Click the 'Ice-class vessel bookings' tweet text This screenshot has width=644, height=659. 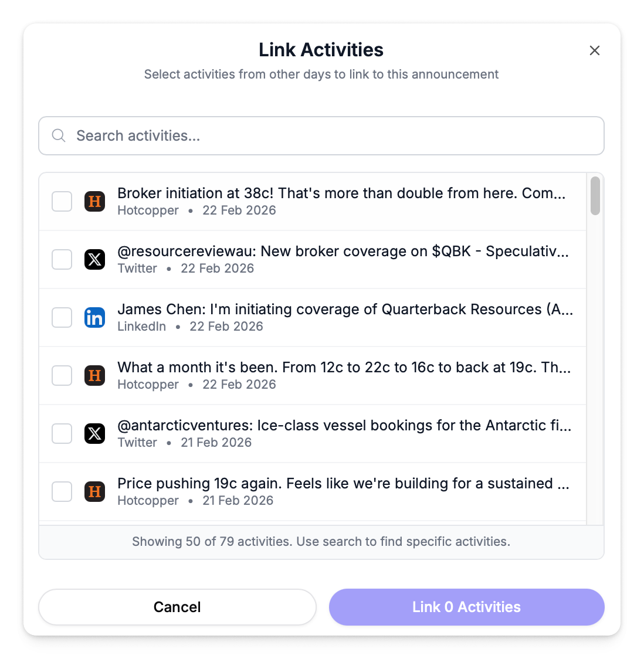(x=344, y=426)
